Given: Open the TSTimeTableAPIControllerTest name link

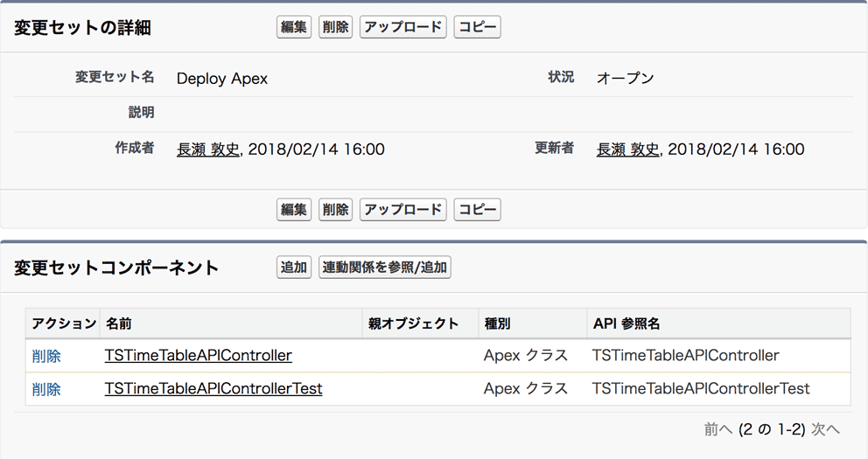Looking at the screenshot, I should [x=213, y=389].
